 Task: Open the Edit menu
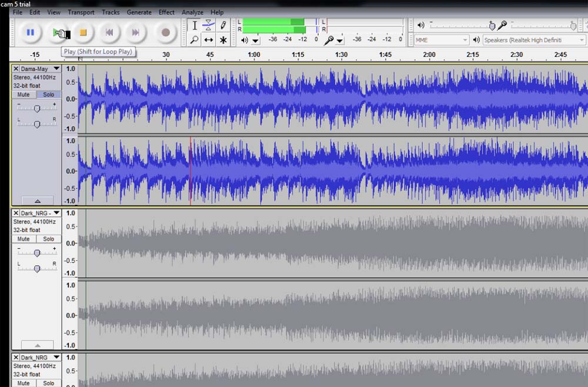35,12
